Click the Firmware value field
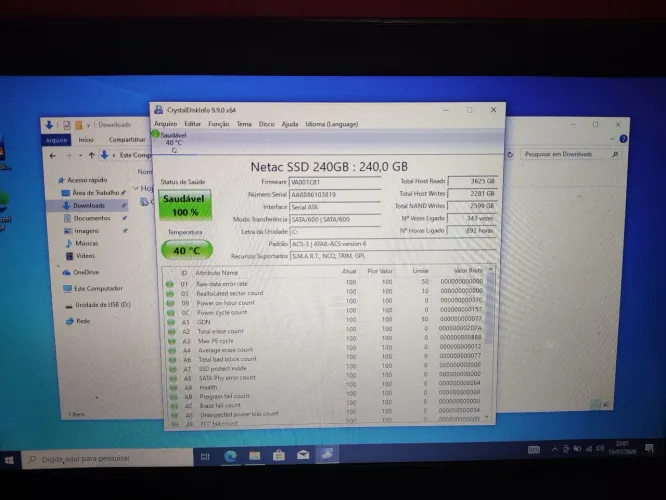 click(335, 182)
